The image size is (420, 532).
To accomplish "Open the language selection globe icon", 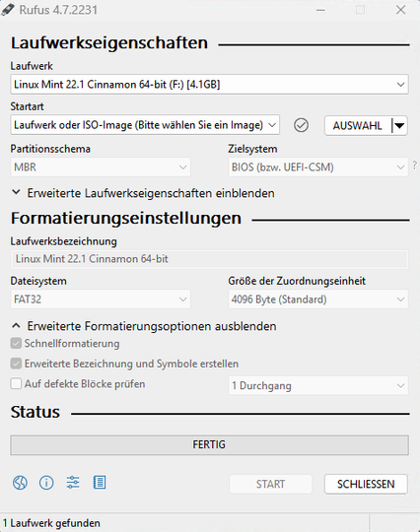I will (20, 482).
